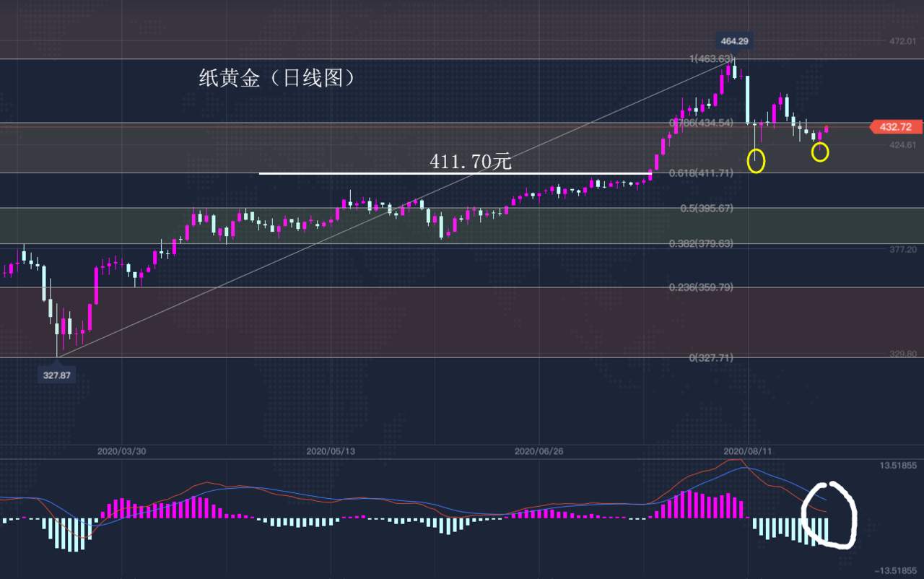Click the date label 2020/03/30
Viewport: 924px width, 579px height.
[x=121, y=451]
